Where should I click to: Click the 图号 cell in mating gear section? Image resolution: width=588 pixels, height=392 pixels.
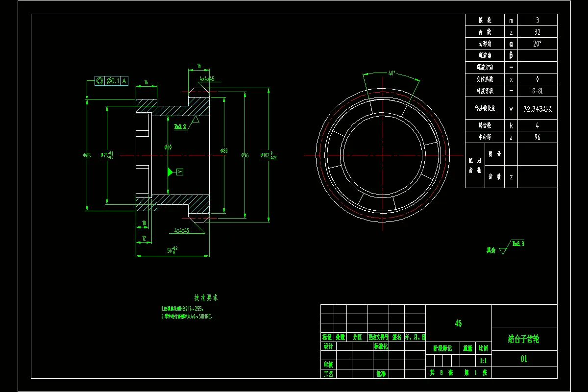pos(494,154)
